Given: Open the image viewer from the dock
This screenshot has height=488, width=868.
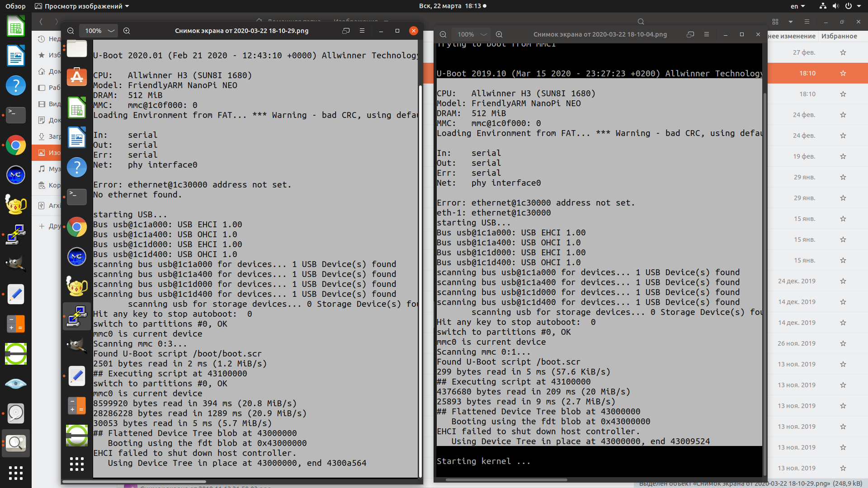Looking at the screenshot, I should pos(16,443).
